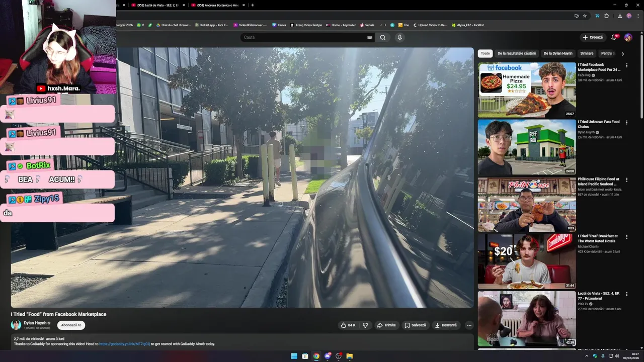Open options for Unknown Fast Food Chains video

[x=626, y=123]
